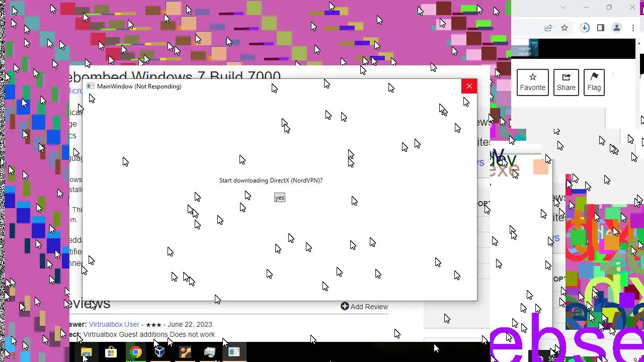644x362 pixels.
Task: Click the 'Virtrualbox Guest additions Does not work' text
Action: [x=149, y=334]
